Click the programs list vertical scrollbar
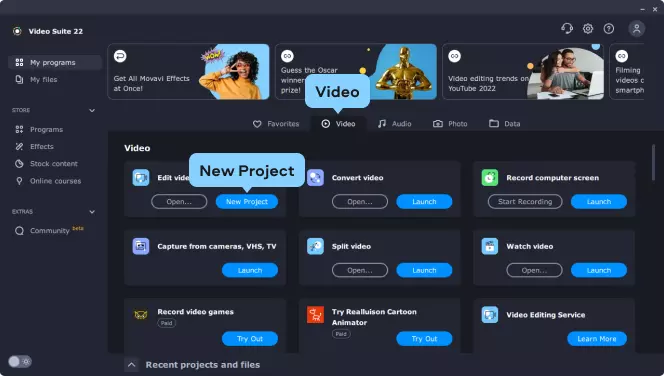 pos(653,163)
